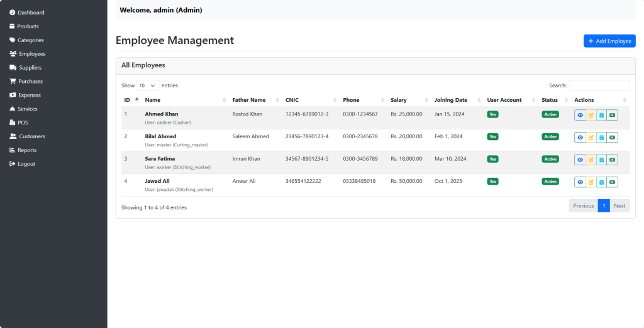Open attendance calendar icon for Bilal Ahmed
The height and width of the screenshot is (328, 644).
click(601, 137)
